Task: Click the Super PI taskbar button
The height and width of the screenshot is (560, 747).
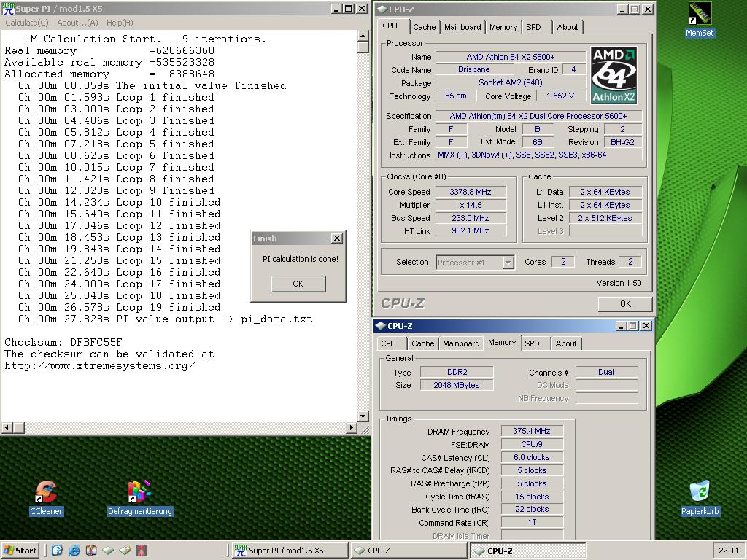Action: 290,551
